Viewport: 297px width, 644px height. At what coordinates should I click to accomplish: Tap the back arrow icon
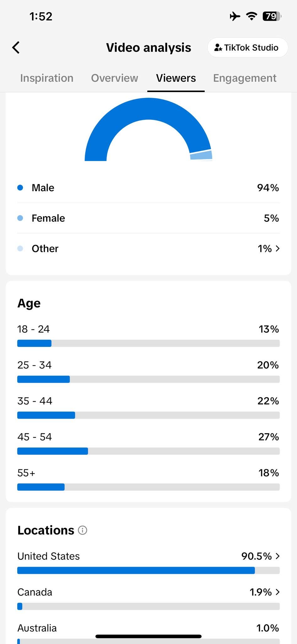[16, 47]
